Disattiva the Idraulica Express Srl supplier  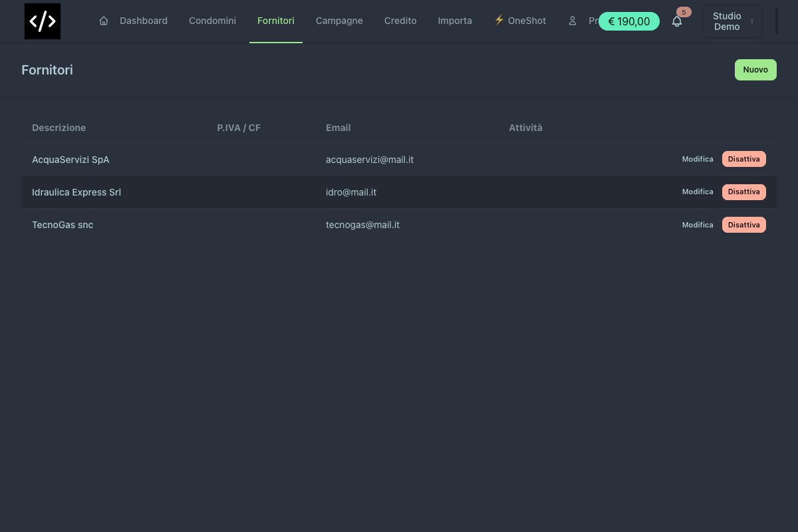click(x=744, y=192)
